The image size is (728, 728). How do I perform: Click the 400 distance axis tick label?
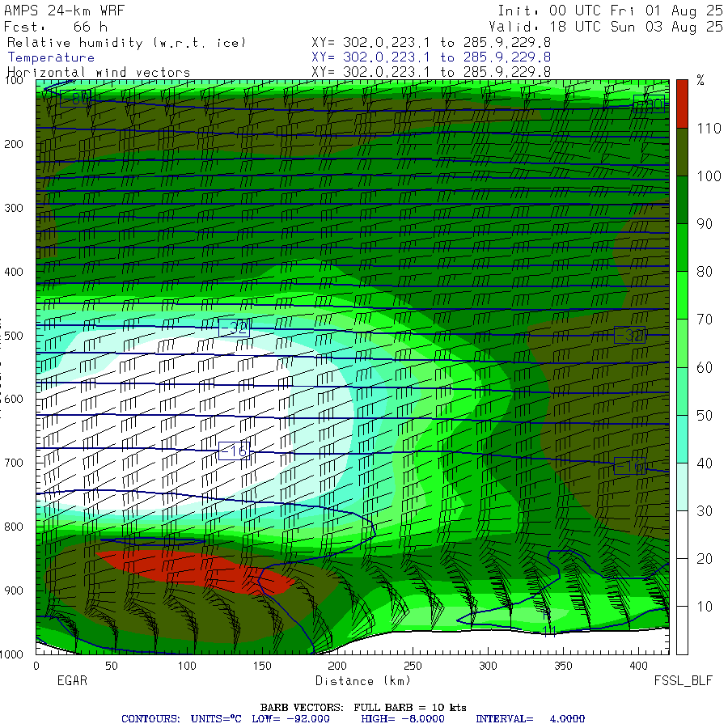tap(638, 667)
